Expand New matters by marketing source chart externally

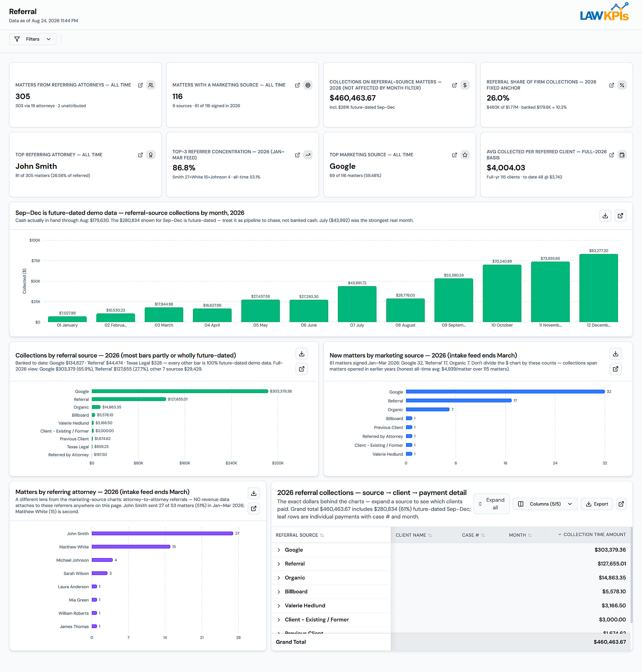tap(616, 369)
